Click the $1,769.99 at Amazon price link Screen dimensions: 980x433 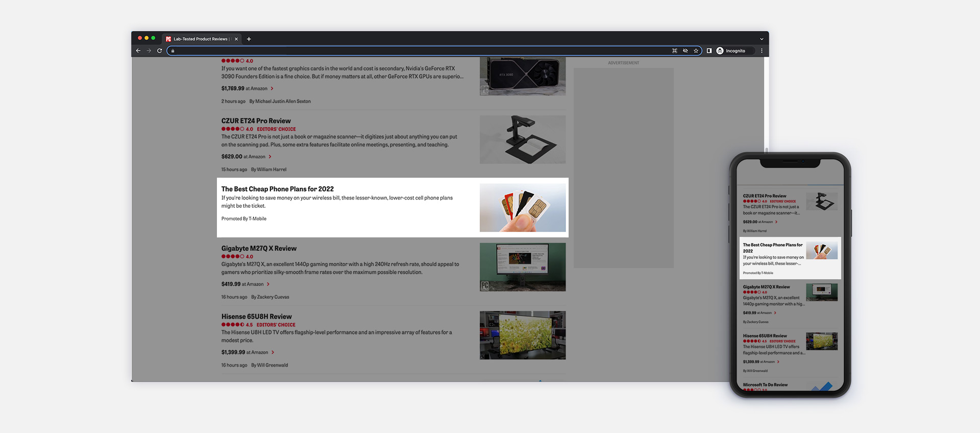pos(244,88)
